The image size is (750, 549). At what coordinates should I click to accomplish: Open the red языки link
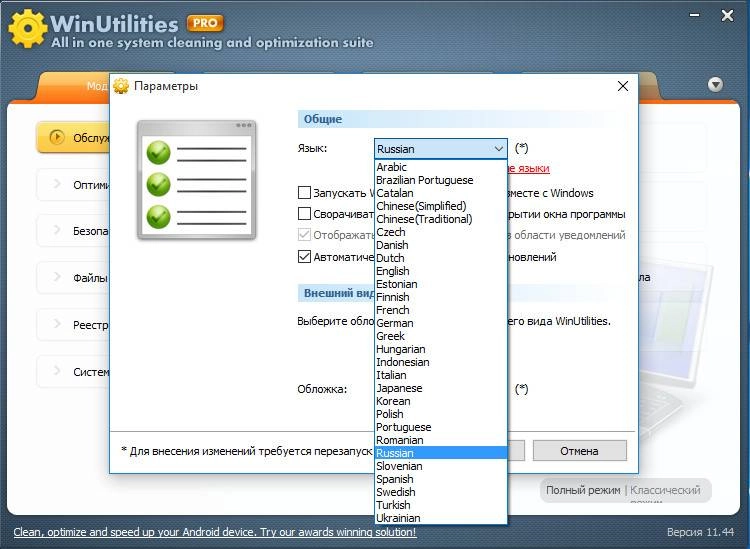tap(528, 168)
